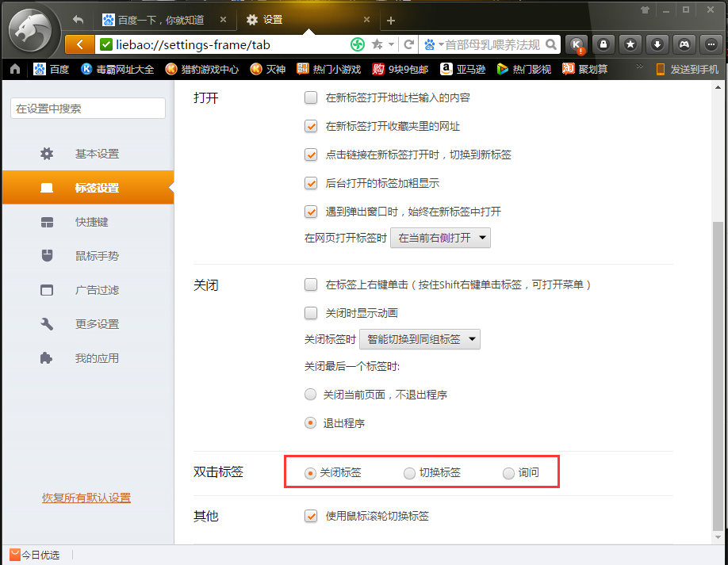
Task: Enable 在新标签打开地址栏输入的内容 checkbox
Action: point(311,97)
